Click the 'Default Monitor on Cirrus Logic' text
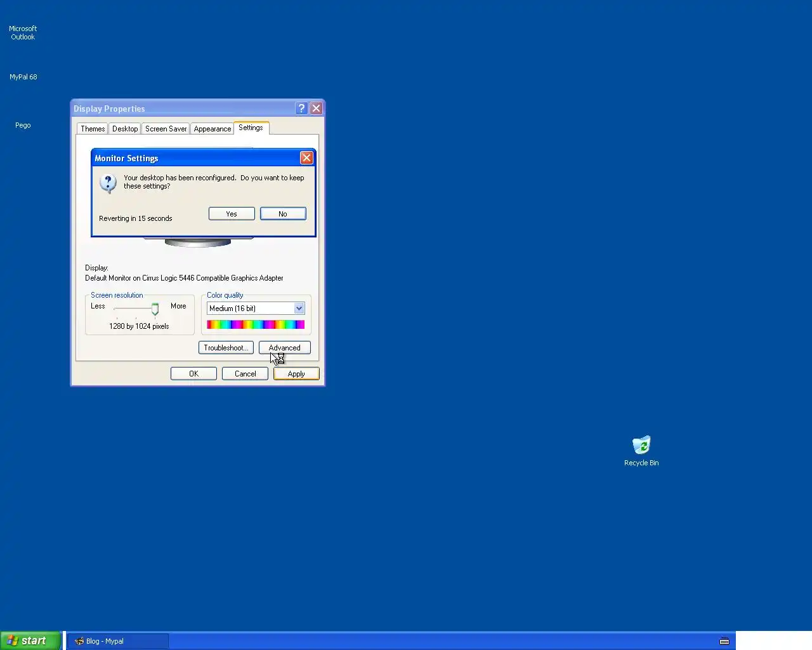 tap(184, 278)
